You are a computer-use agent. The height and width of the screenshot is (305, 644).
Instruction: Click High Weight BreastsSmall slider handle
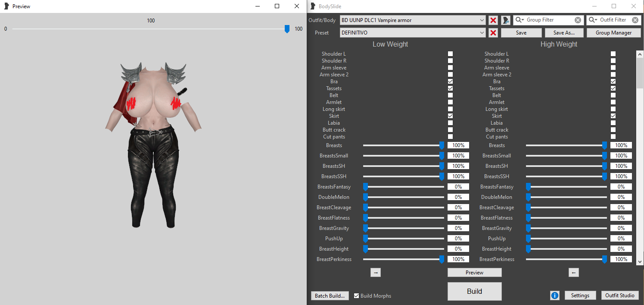[604, 156]
